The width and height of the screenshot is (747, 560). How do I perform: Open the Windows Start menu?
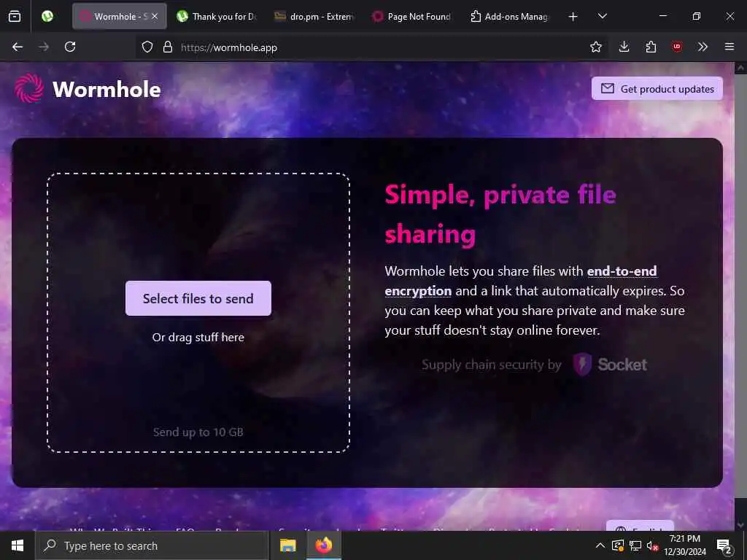pos(18,545)
